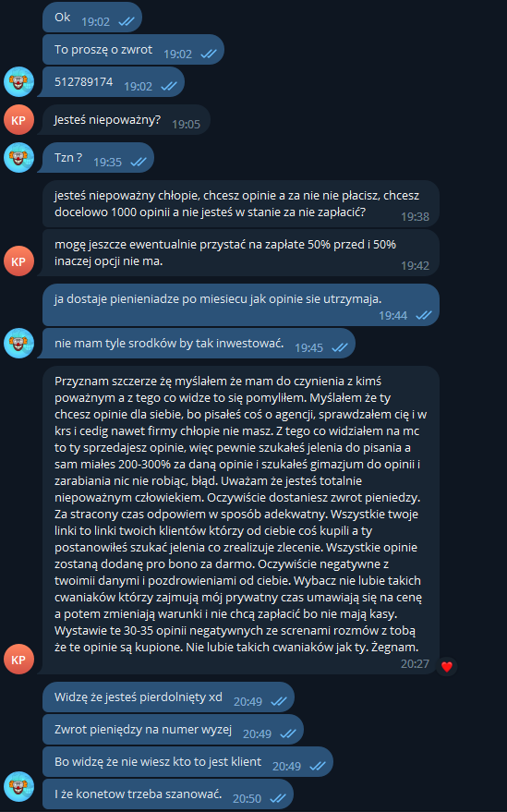Click 'Zwrot pieniędzy na numer wyzej' message
This screenshot has height=812, width=507.
click(173, 729)
